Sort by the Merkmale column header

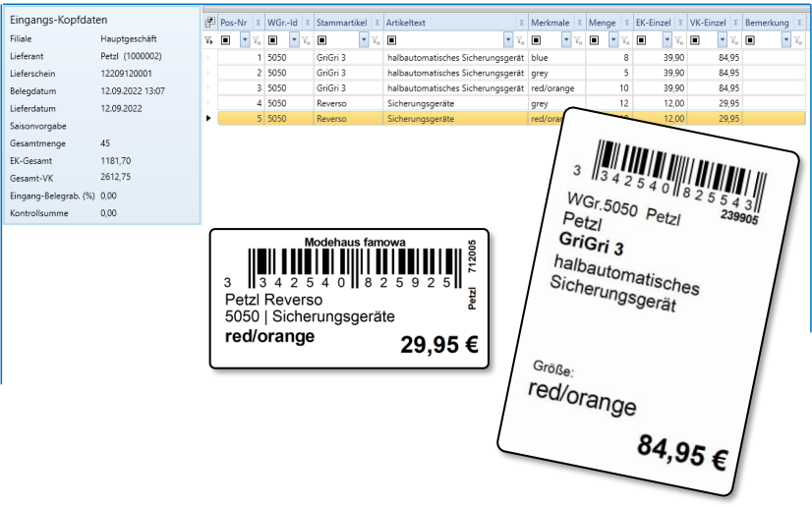pyautogui.click(x=550, y=23)
